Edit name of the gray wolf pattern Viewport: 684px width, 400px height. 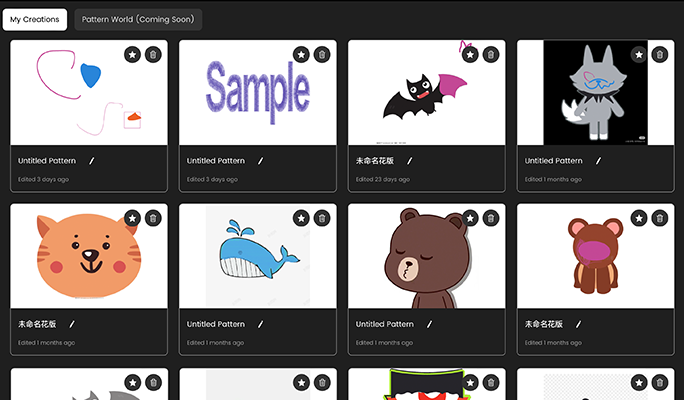[598, 160]
